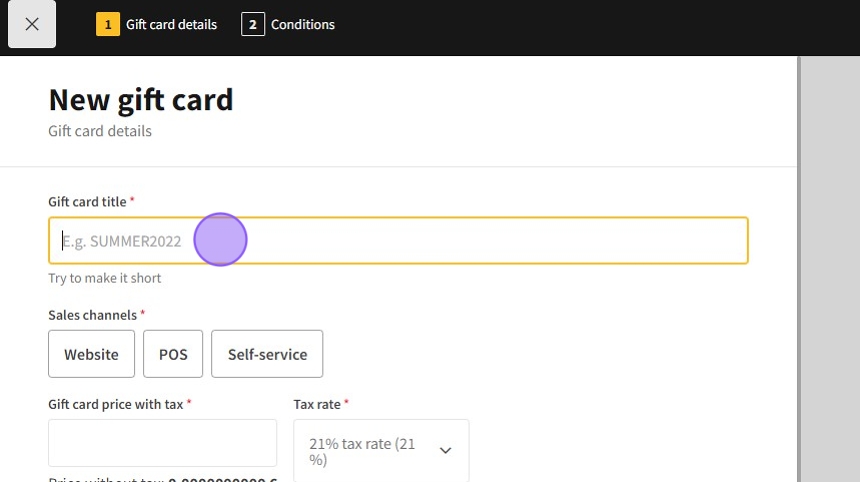The image size is (860, 482).
Task: Click the 'New gift card' heading
Action: tap(141, 100)
